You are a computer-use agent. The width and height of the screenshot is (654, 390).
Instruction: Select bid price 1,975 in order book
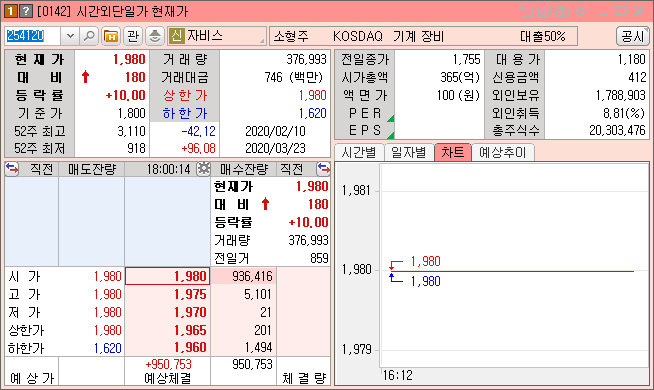point(167,294)
